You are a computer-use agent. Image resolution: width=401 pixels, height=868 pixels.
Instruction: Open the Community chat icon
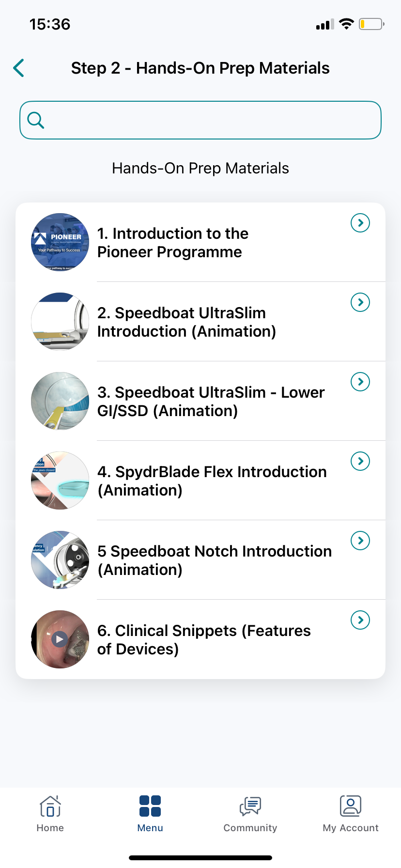point(250,806)
